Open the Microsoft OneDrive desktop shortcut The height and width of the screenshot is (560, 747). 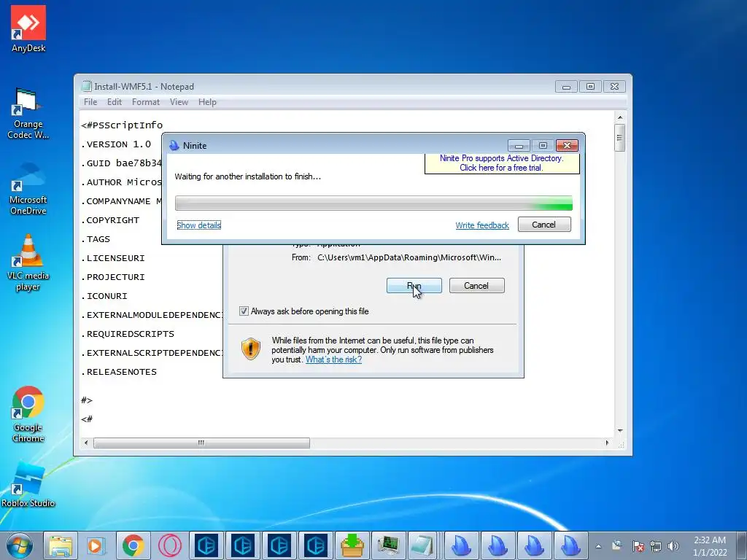pos(28,190)
